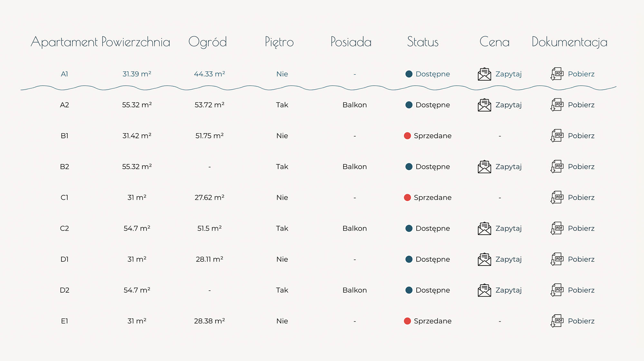This screenshot has width=644, height=361.
Task: Select apartment B2 name cell
Action: [64, 167]
